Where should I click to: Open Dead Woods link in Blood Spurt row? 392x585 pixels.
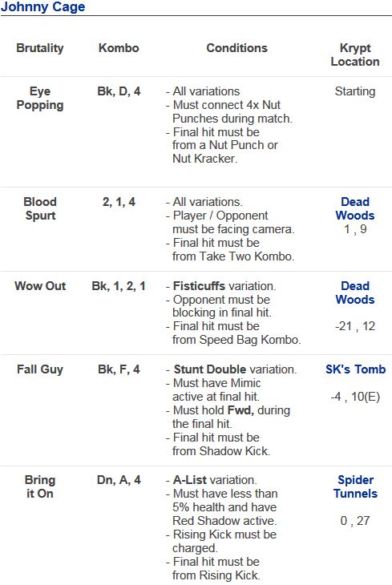[x=355, y=208]
